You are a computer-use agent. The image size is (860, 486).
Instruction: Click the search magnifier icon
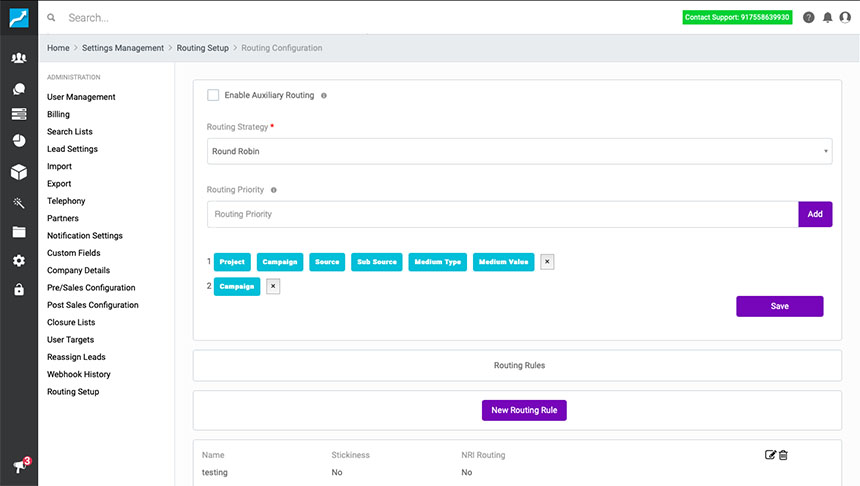(51, 18)
